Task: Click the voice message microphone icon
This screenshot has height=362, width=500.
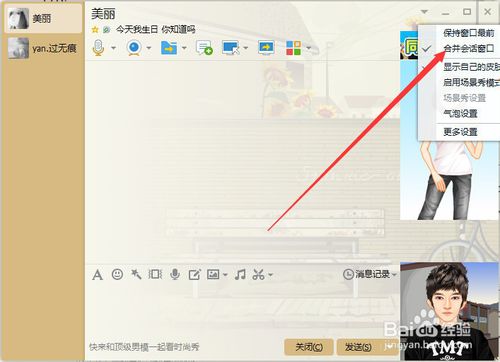Action: point(175,274)
